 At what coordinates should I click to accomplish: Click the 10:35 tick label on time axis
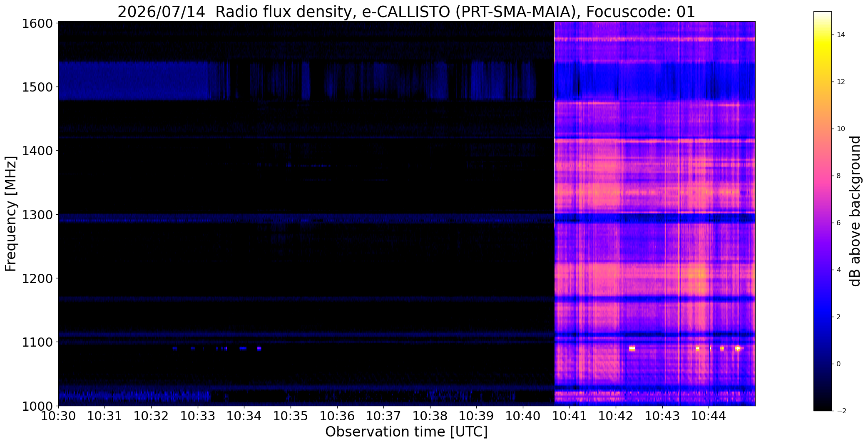[x=291, y=416]
